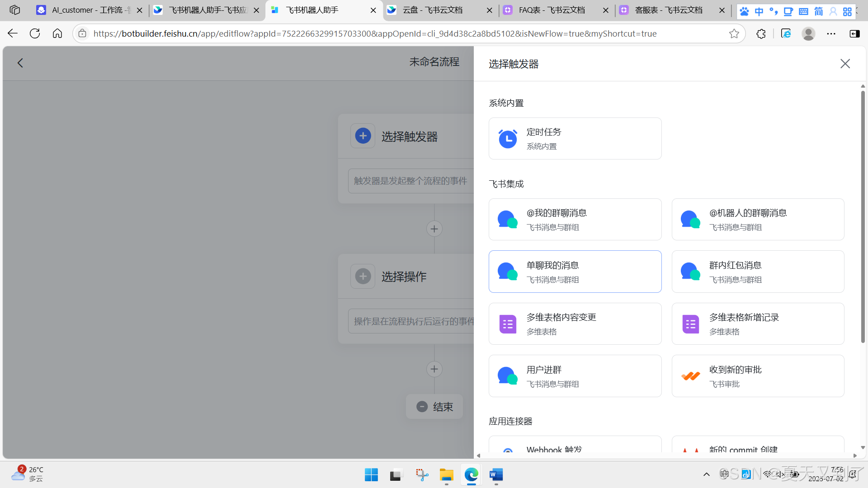Viewport: 868px width, 488px height.
Task: Choose the 群内红包消息 trigger
Action: (758, 272)
